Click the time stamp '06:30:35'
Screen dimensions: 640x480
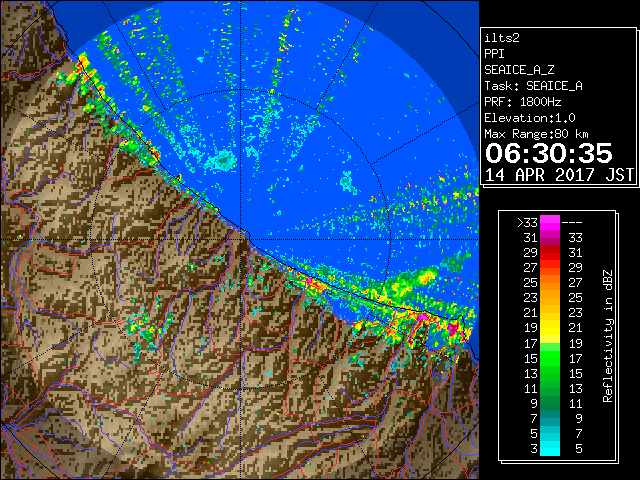coord(549,153)
